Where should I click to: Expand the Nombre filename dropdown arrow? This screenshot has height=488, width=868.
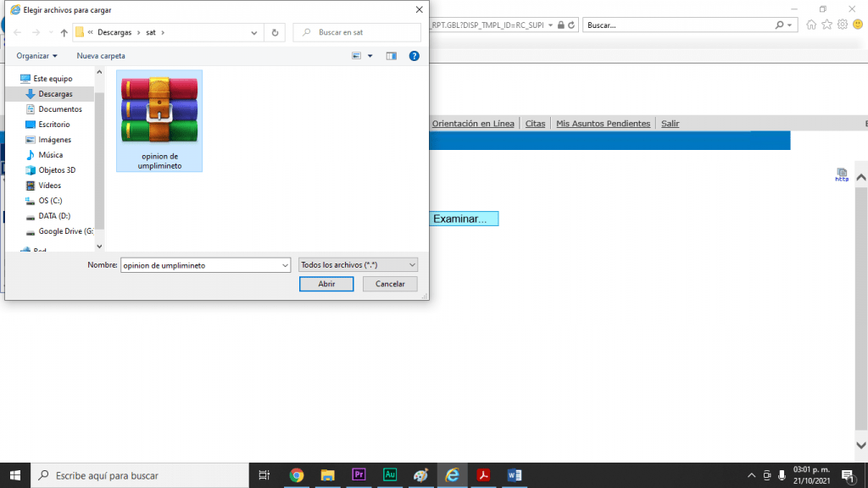(x=285, y=265)
